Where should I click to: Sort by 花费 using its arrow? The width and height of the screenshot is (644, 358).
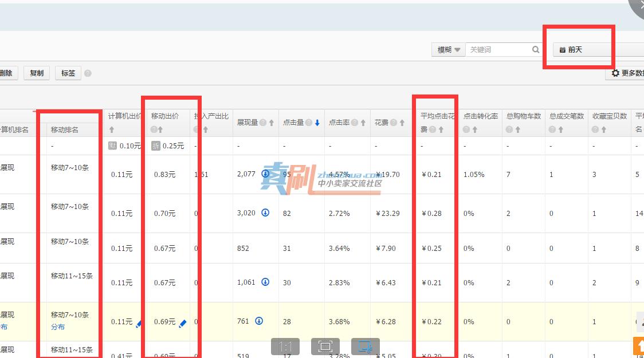click(402, 123)
